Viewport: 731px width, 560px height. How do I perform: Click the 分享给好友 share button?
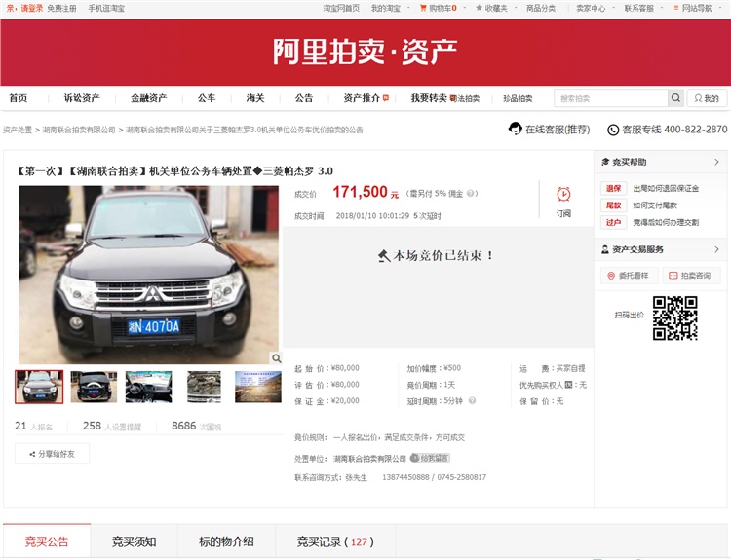pos(52,454)
